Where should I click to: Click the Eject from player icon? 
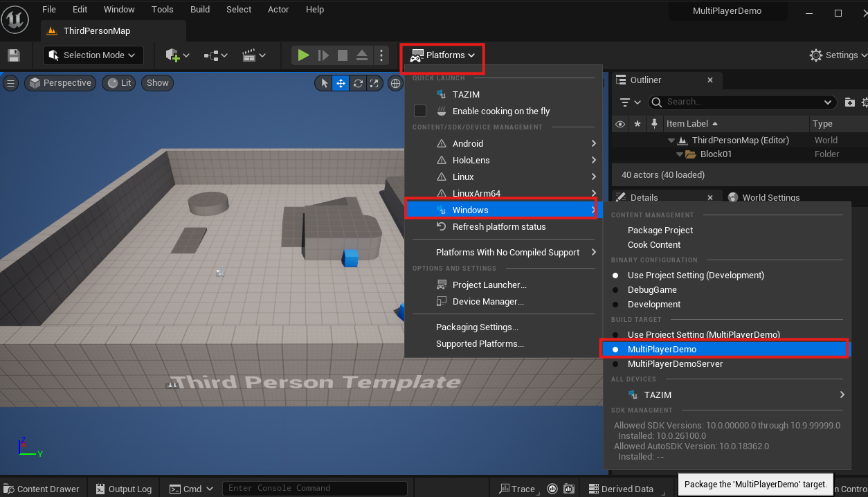click(x=362, y=55)
